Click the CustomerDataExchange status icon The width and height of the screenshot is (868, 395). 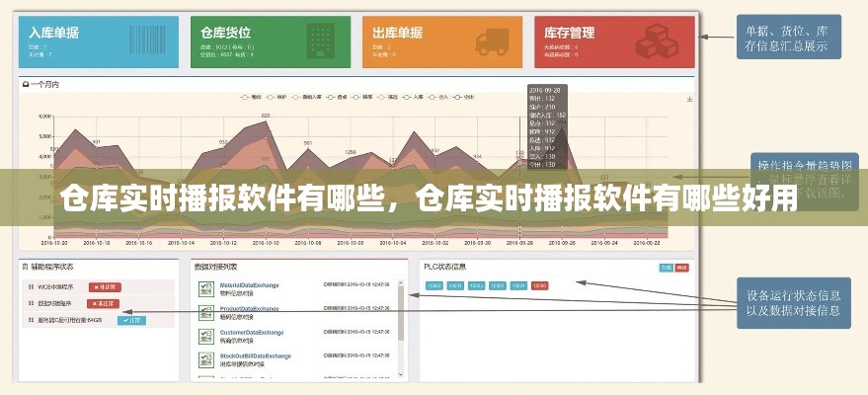tap(205, 337)
